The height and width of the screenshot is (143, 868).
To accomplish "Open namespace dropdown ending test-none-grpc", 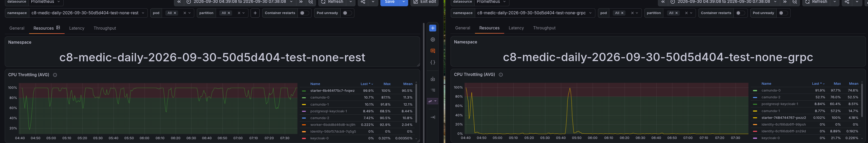I will (535, 13).
